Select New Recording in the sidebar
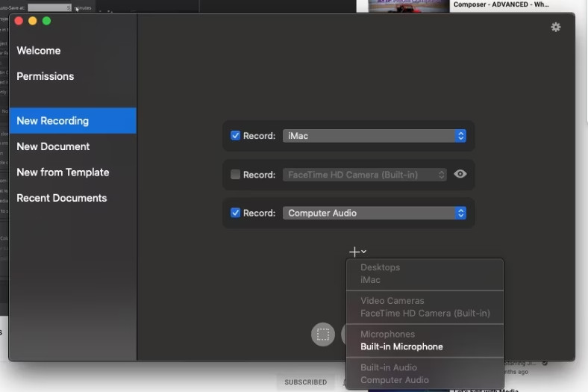588x392 pixels. pyautogui.click(x=72, y=121)
